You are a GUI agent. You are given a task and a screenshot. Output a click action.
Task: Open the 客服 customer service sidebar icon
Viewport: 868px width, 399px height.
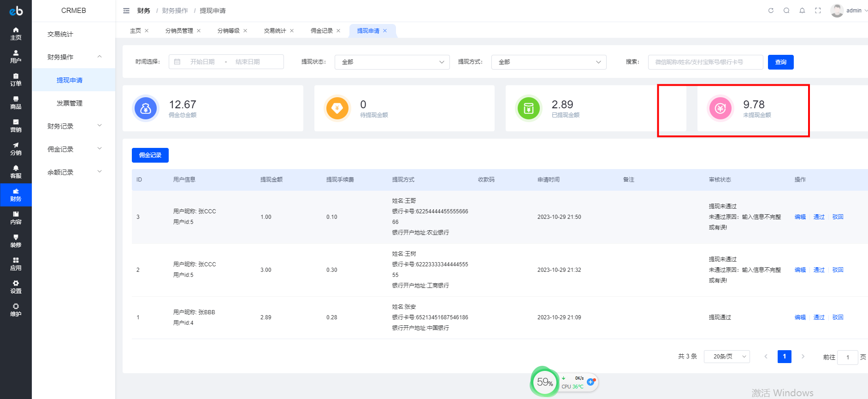[16, 172]
